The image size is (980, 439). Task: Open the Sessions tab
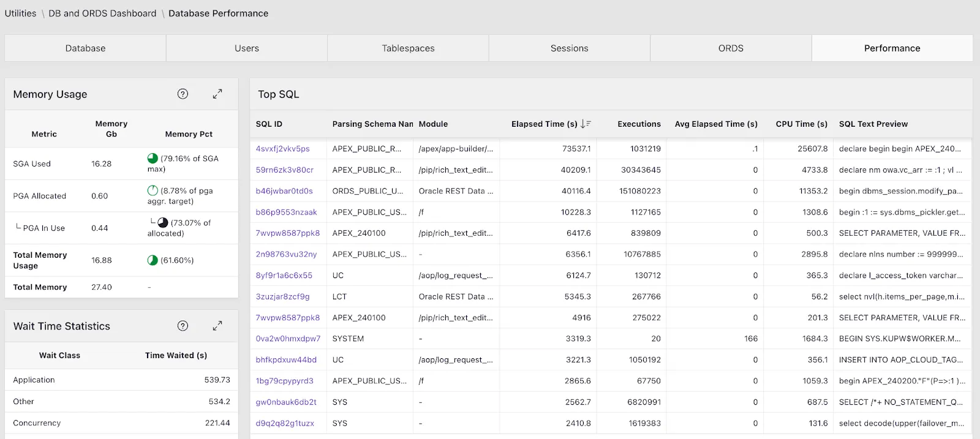(569, 48)
